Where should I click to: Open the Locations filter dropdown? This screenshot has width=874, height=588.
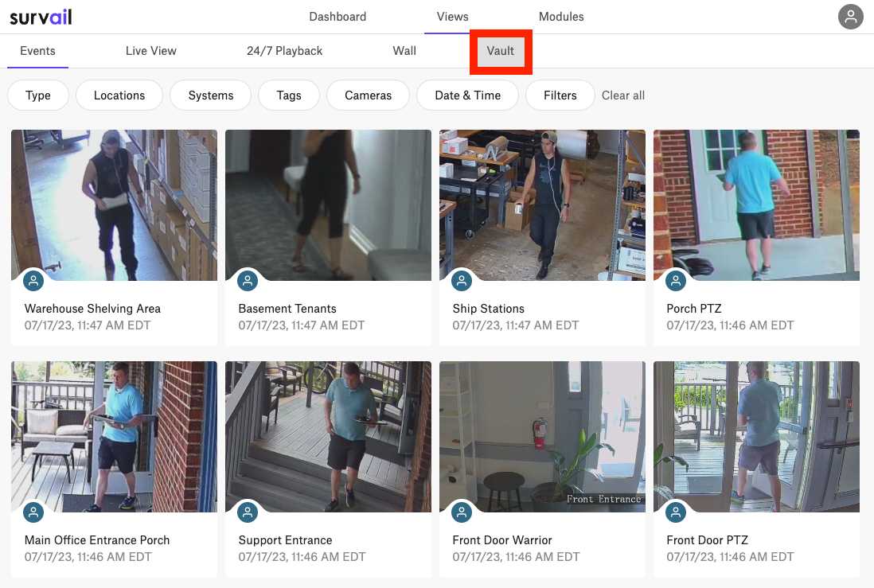pyautogui.click(x=119, y=95)
